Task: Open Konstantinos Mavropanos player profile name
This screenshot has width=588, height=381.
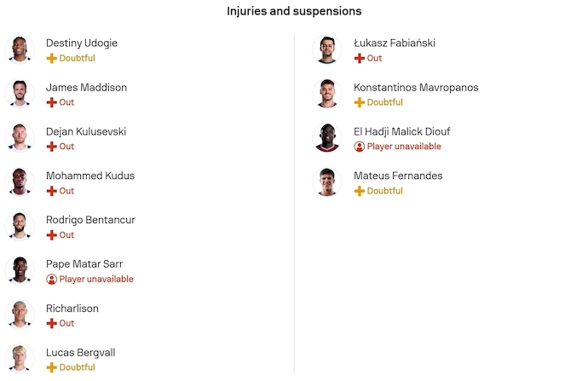Action: [x=416, y=88]
